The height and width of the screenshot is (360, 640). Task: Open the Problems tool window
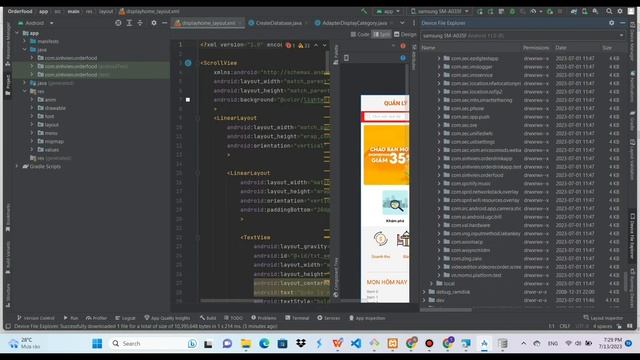point(264,318)
